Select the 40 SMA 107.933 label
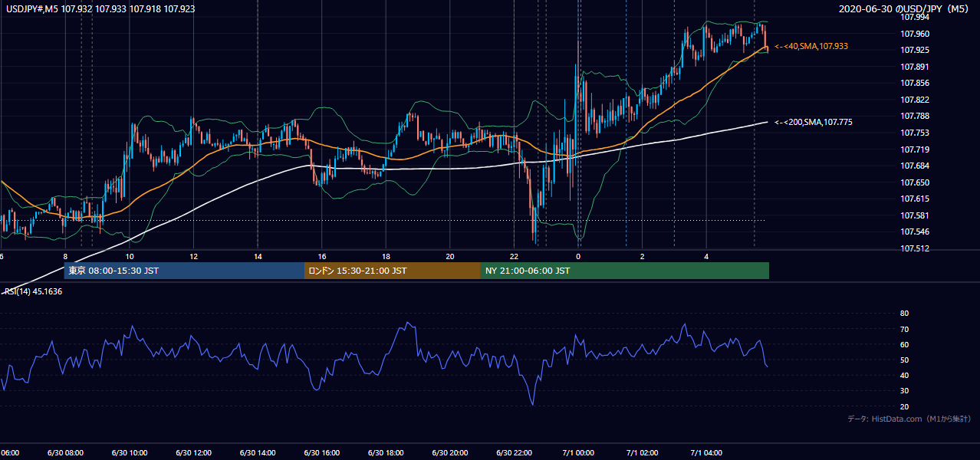This screenshot has width=980, height=460. [x=811, y=47]
